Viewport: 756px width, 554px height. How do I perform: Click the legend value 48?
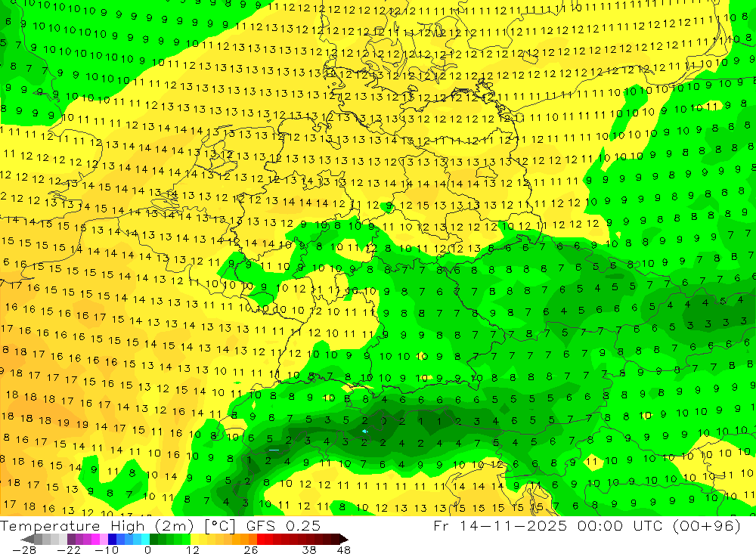pyautogui.click(x=343, y=550)
